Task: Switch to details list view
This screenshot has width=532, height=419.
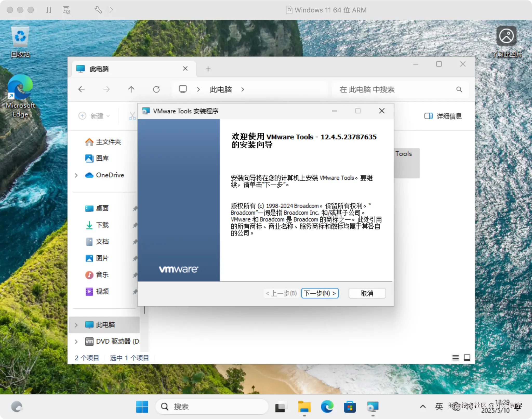Action: [455, 358]
